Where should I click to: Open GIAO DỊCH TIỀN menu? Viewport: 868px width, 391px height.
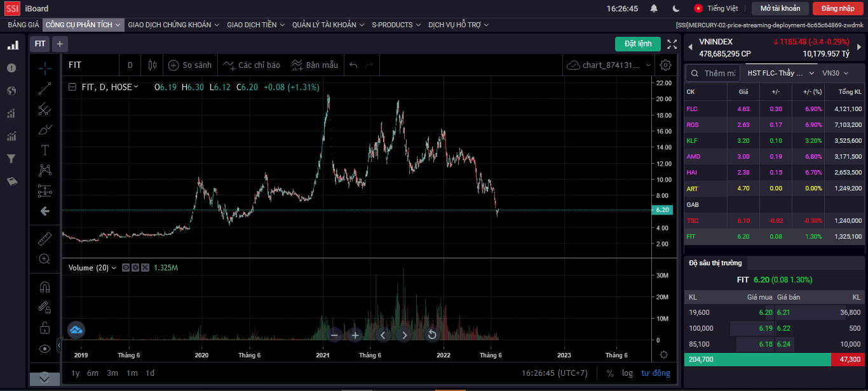256,25
